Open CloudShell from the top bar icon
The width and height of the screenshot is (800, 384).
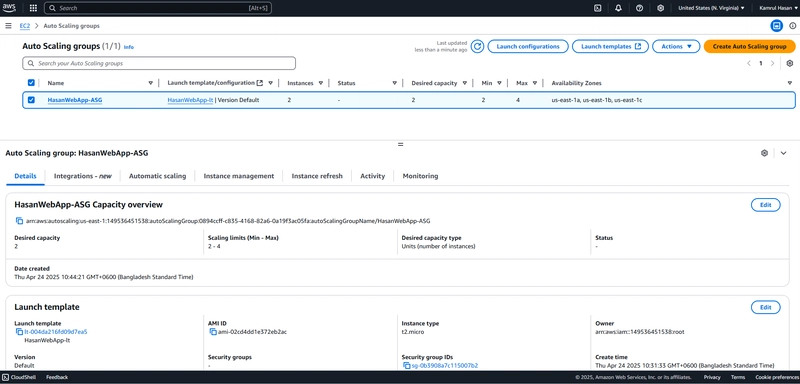pos(597,8)
